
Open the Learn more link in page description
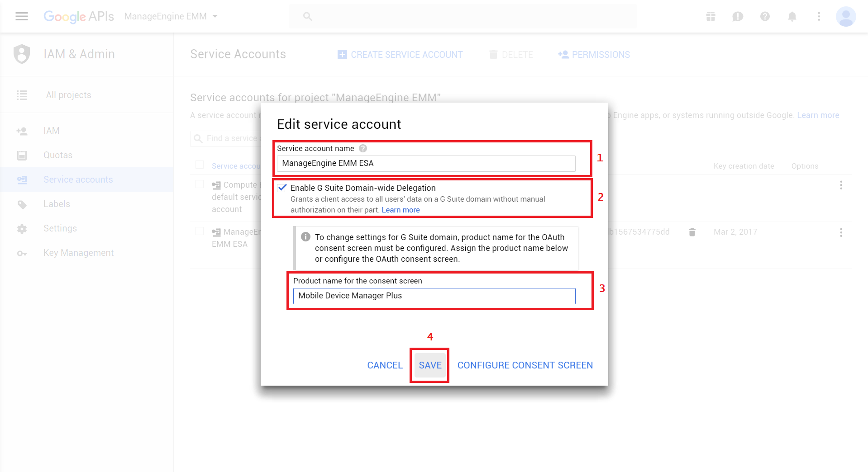click(x=818, y=115)
